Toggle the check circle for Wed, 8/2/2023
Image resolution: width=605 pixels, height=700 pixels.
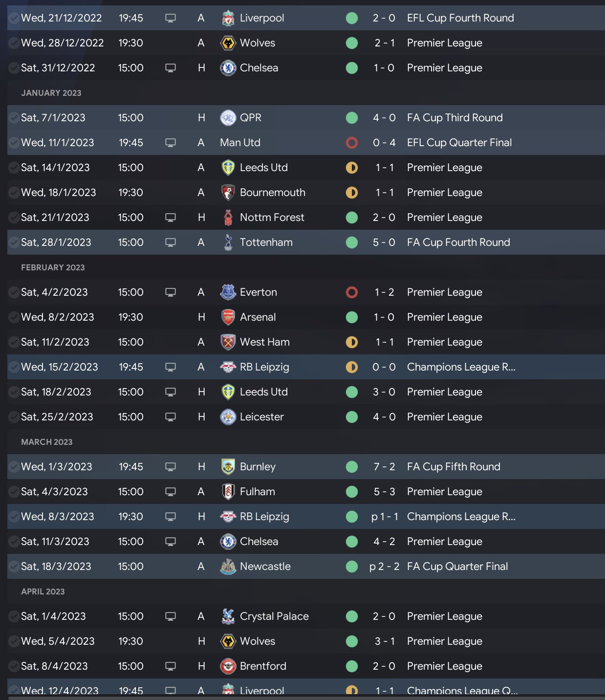pyautogui.click(x=14, y=317)
